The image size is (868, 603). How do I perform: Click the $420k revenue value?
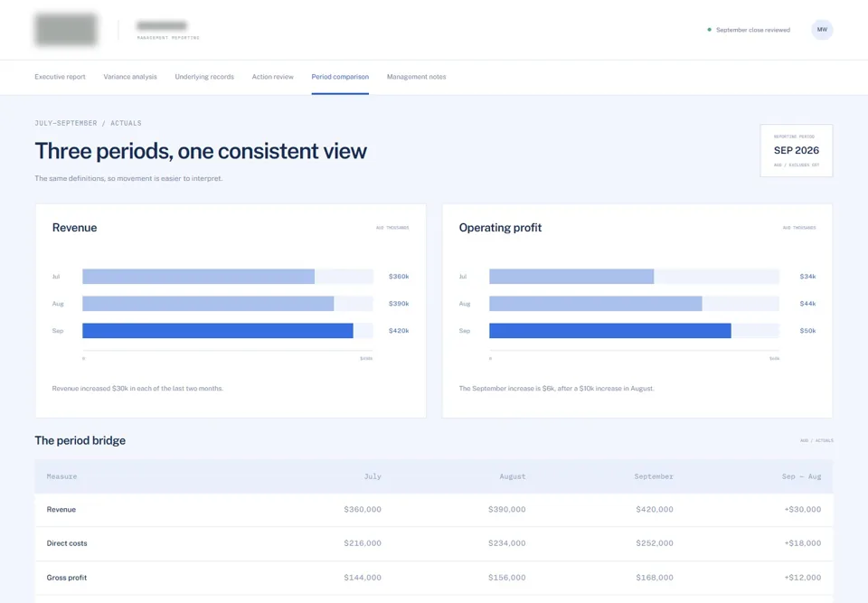[x=399, y=331]
